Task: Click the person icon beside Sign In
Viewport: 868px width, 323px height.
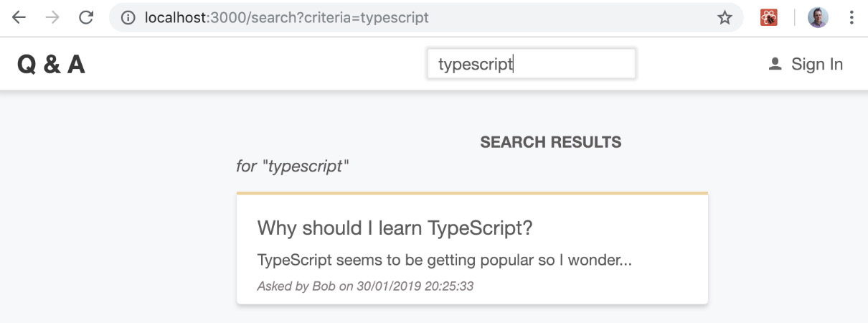Action: click(775, 65)
